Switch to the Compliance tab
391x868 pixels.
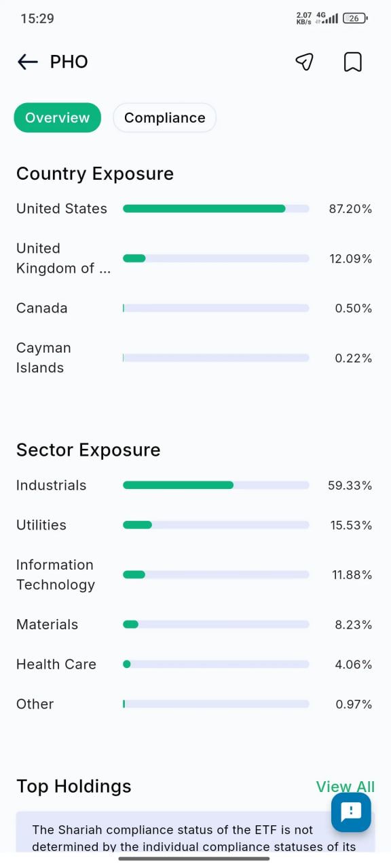pyautogui.click(x=164, y=118)
